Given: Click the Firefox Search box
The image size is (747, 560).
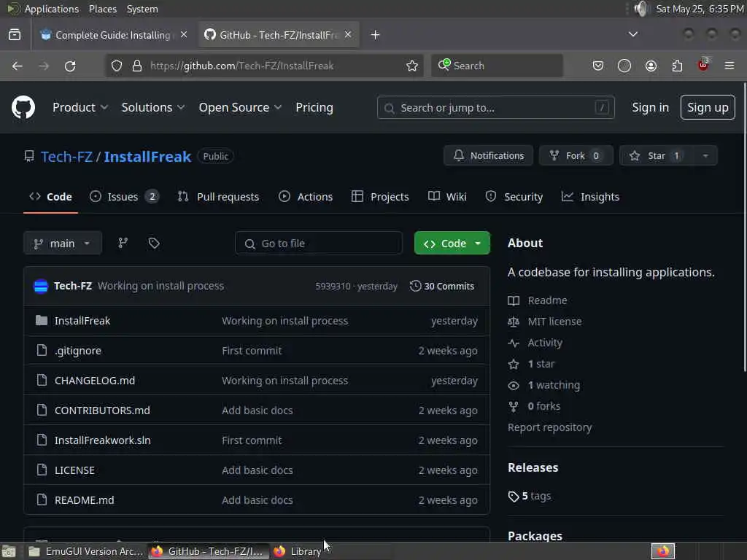Looking at the screenshot, I should (497, 66).
